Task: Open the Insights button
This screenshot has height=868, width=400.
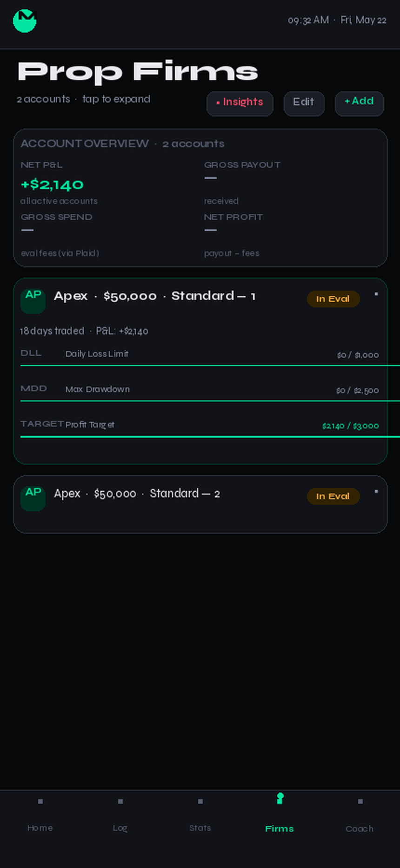Action: pos(240,103)
